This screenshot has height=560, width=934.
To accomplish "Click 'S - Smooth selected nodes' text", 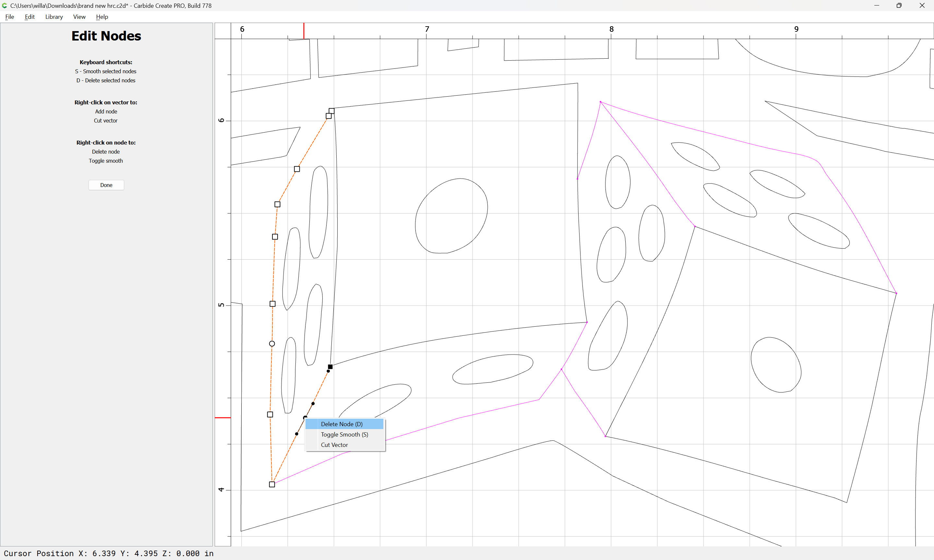I will 106,71.
